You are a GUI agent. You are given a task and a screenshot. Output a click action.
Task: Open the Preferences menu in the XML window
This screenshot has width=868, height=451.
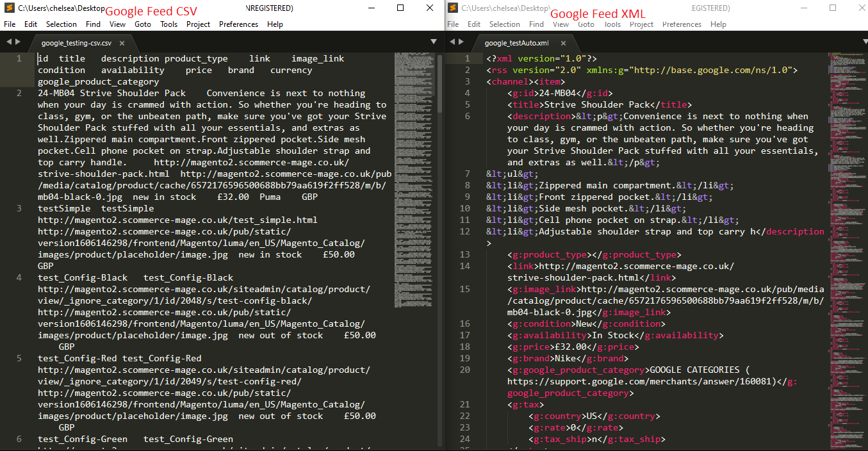[x=682, y=24]
